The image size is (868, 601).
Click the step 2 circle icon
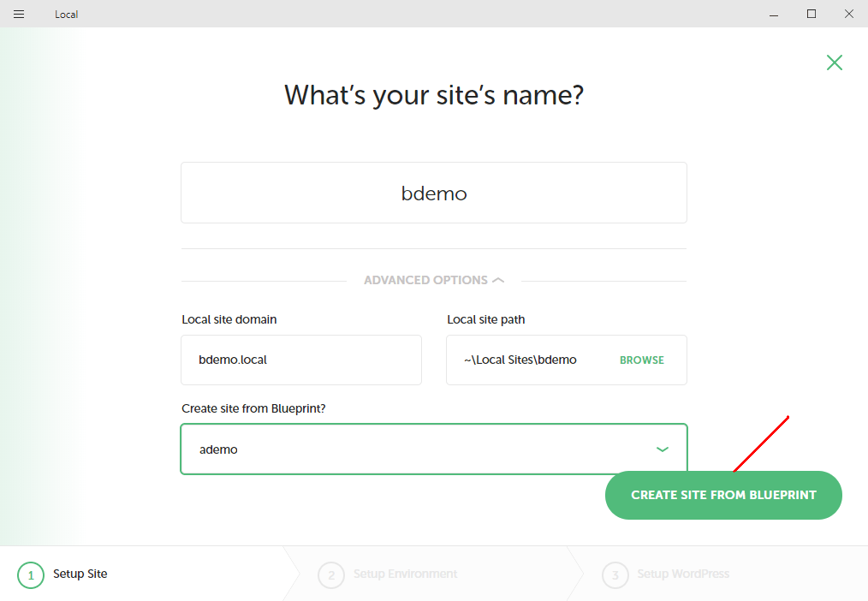click(331, 575)
